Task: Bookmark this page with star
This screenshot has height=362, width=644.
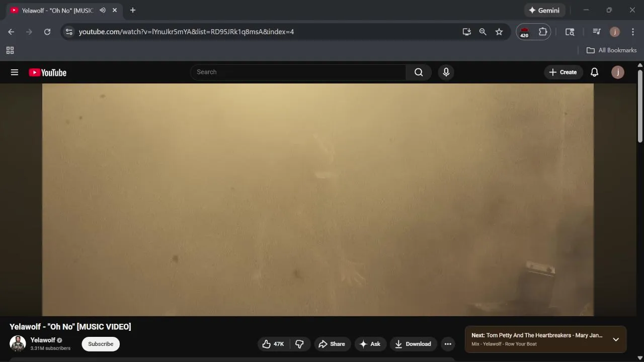Action: tap(499, 32)
